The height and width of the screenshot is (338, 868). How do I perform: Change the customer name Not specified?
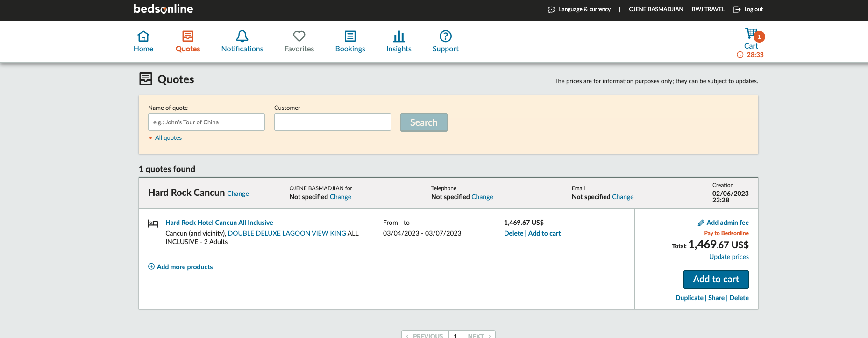click(341, 197)
